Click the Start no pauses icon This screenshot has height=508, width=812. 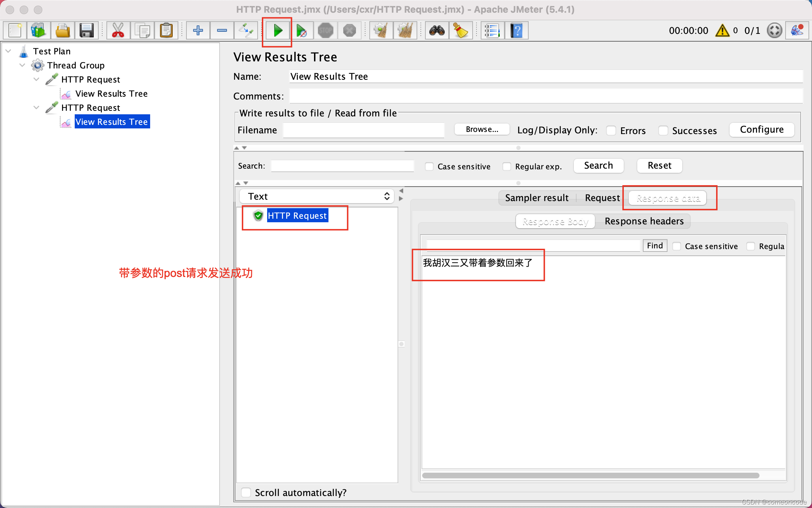pos(302,31)
